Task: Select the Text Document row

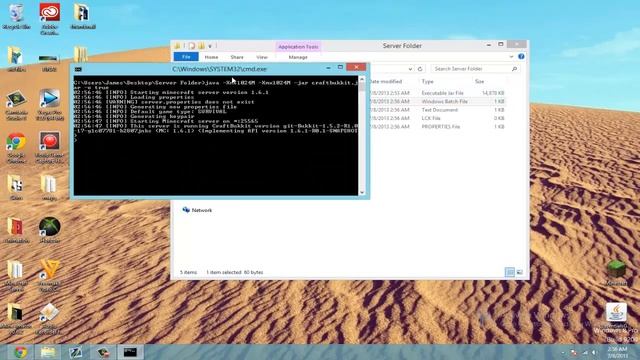Action: tap(438, 110)
